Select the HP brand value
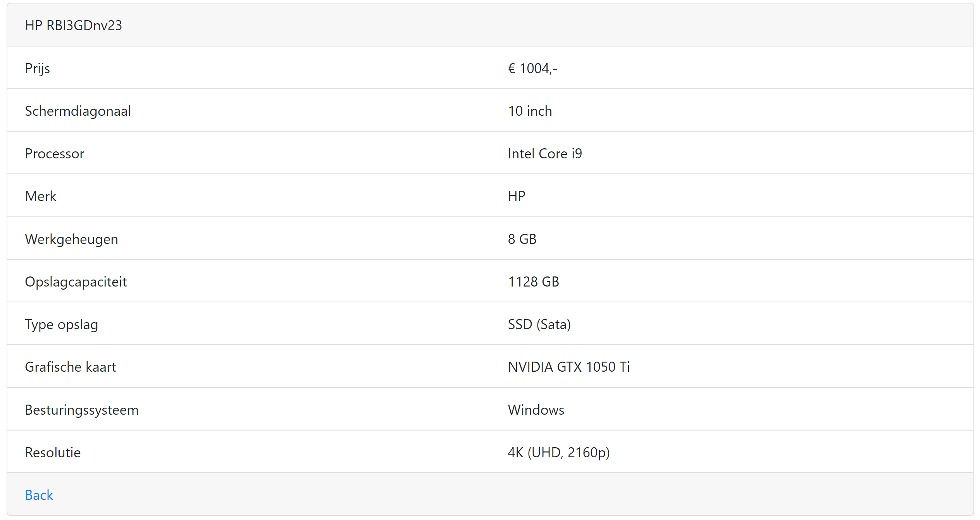The height and width of the screenshot is (520, 980). click(517, 196)
